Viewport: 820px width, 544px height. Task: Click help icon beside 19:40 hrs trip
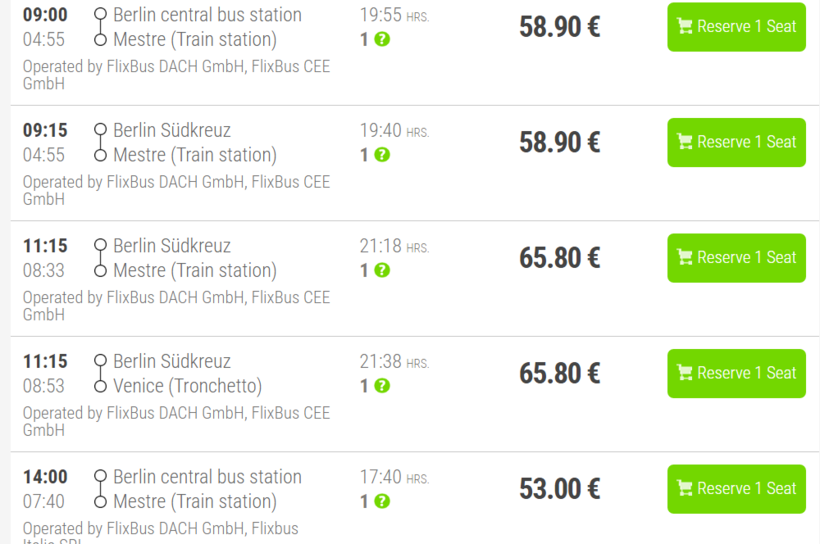pyautogui.click(x=382, y=155)
